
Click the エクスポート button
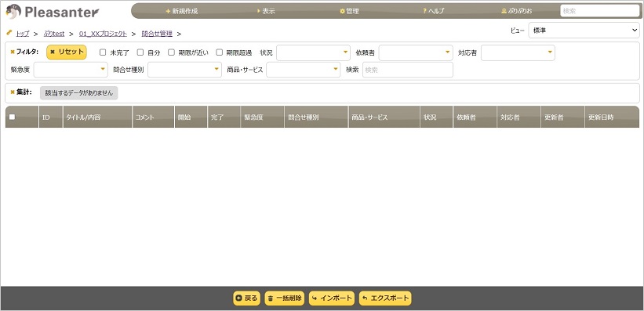(x=385, y=298)
